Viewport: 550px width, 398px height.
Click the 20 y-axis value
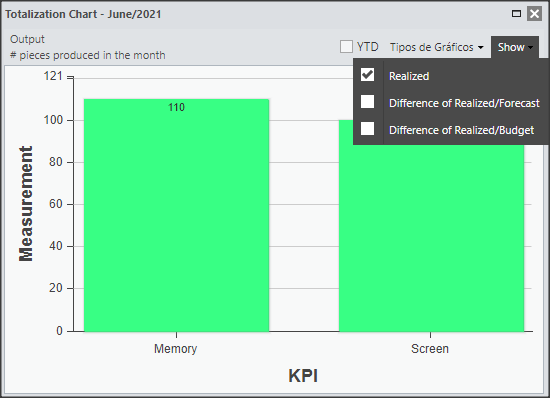pyautogui.click(x=56, y=288)
